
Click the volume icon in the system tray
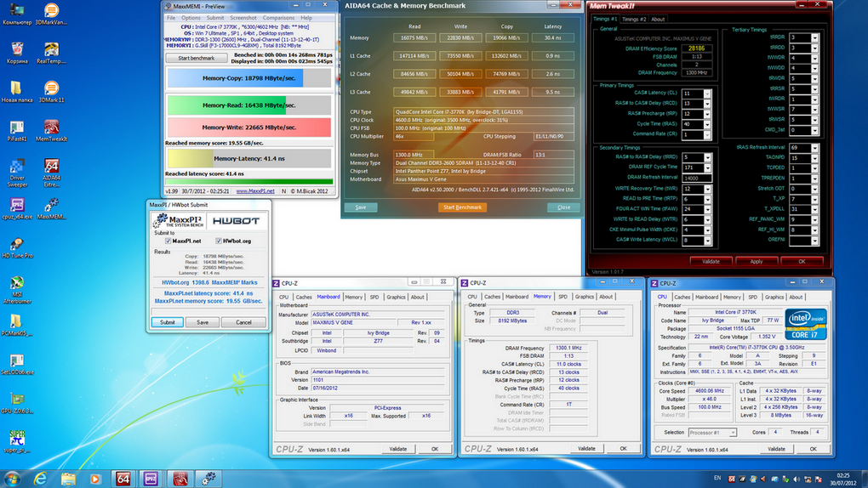tap(797, 479)
